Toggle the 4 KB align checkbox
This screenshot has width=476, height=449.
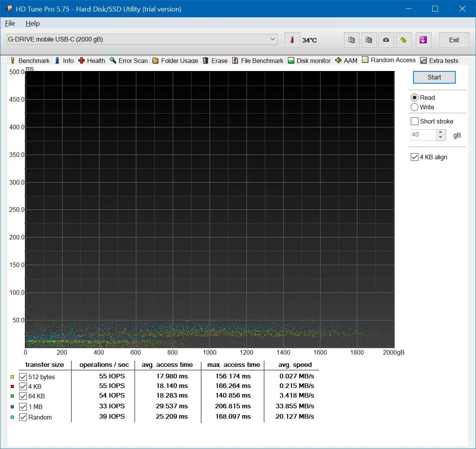415,157
